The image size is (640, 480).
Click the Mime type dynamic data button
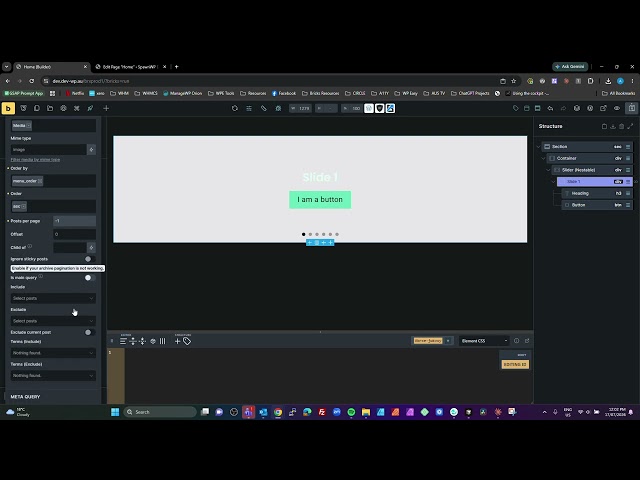point(91,150)
